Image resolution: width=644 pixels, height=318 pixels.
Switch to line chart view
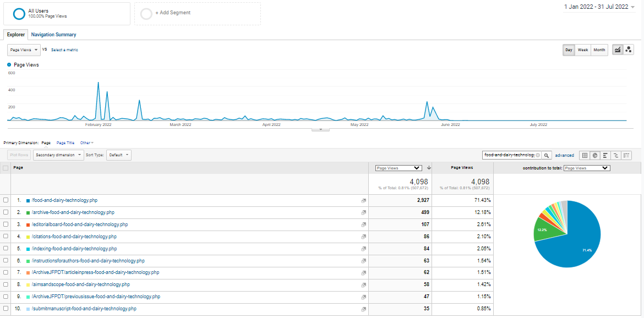pos(618,50)
